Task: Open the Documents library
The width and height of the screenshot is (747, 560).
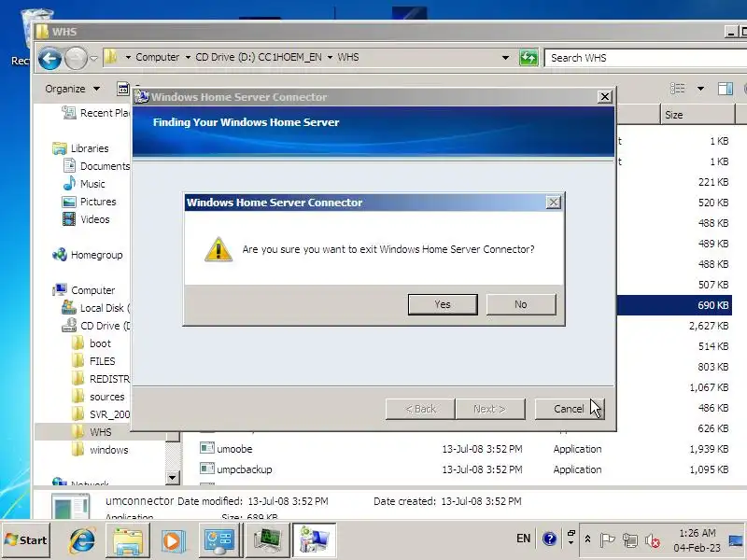Action: click(x=97, y=166)
